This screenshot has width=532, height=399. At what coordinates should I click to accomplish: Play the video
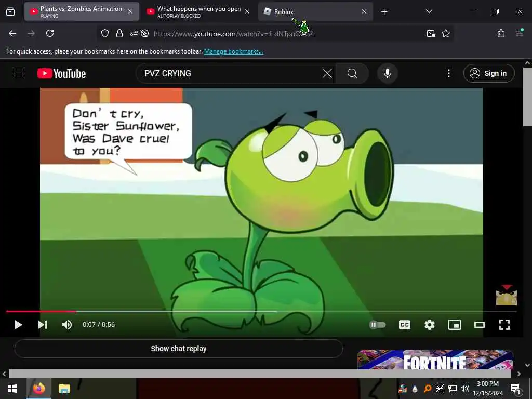(18, 325)
